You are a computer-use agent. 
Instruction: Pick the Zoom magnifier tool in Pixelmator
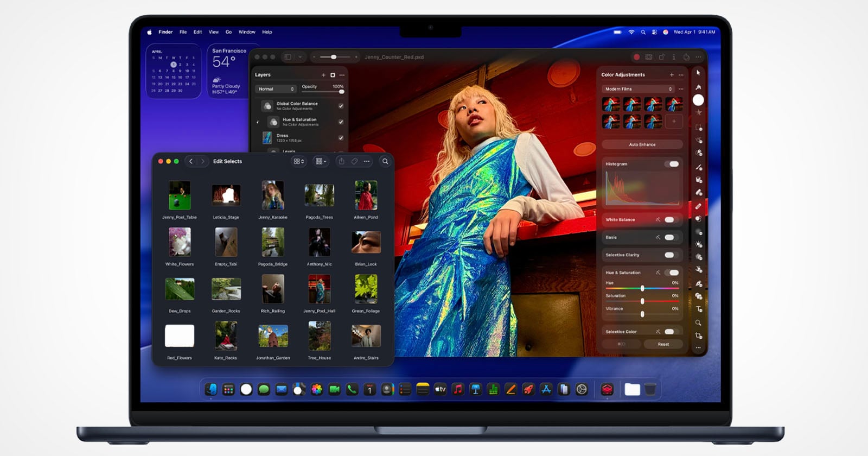coord(699,322)
